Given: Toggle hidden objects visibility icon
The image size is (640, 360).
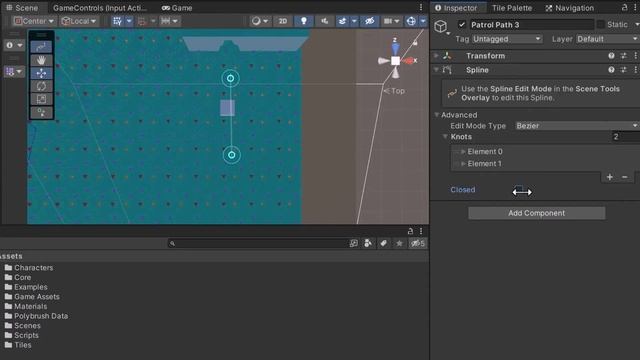Looking at the screenshot, I should 369,21.
